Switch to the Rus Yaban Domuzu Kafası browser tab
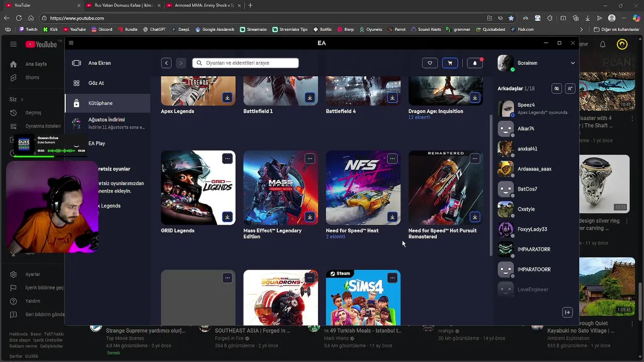This screenshot has height=362, width=644. click(123, 5)
